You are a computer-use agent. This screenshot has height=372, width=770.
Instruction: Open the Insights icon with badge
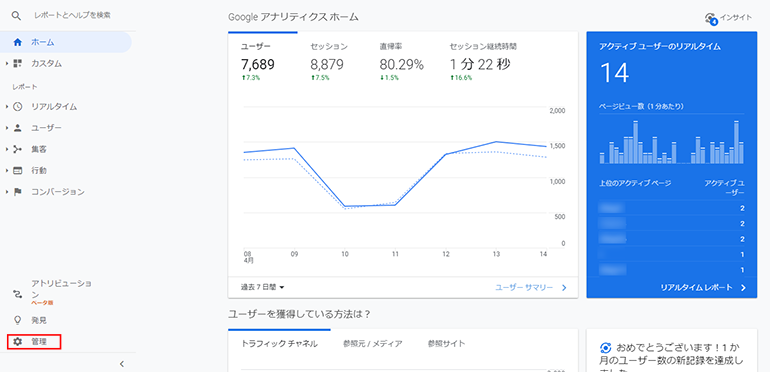point(711,19)
